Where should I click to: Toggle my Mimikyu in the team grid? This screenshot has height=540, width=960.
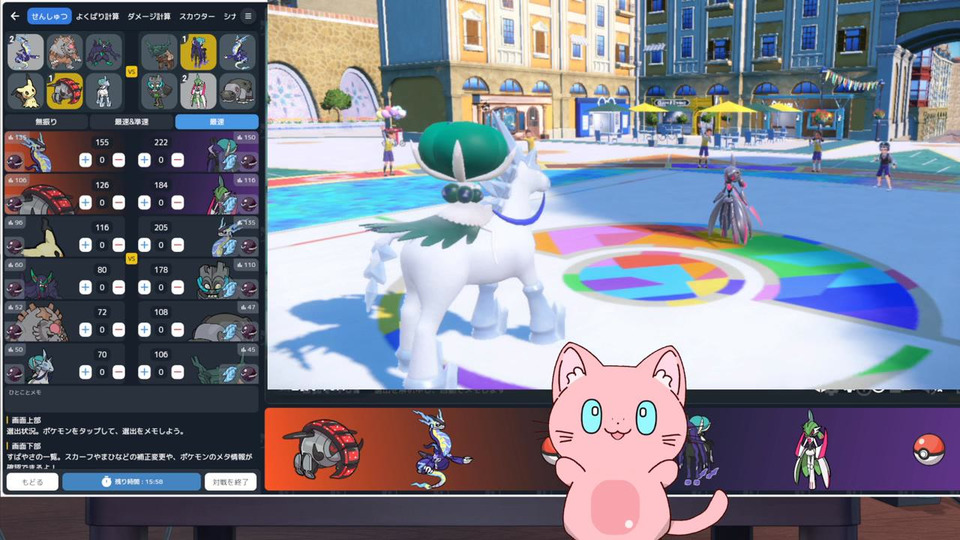26,91
